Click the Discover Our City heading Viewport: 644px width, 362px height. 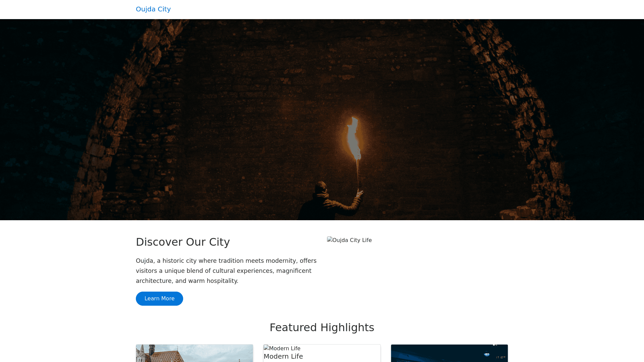pos(182,242)
